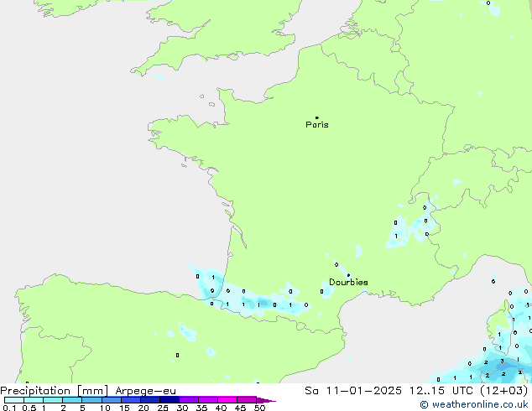
Task: Pick the 15–20 mm legend swatch
Action: (130, 400)
